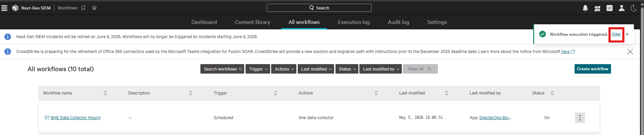Toggle dark mode moon icon
This screenshot has width=644, height=135.
(x=634, y=8)
